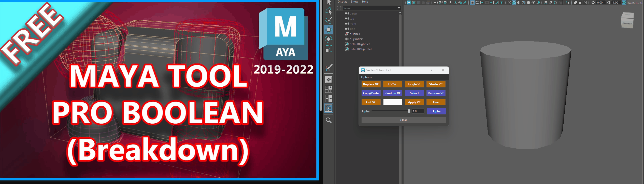
Task: Click the Alpha value field showing 1.0
Action: click(x=418, y=111)
